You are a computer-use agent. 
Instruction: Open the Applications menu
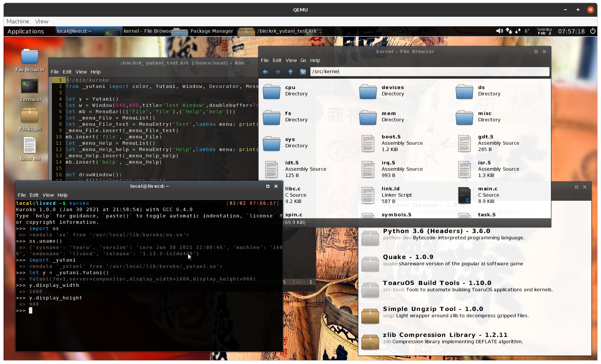coord(26,31)
